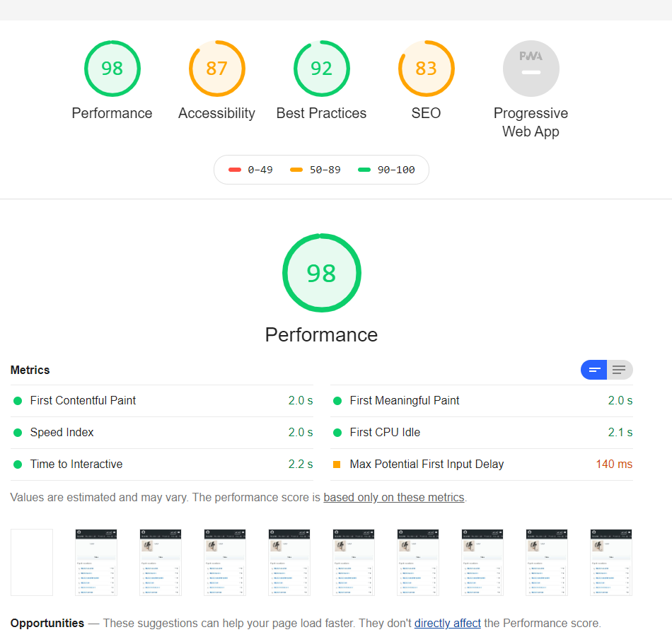672x637 pixels.
Task: Click the first blank filmstrip thumbnail
Action: [x=32, y=562]
